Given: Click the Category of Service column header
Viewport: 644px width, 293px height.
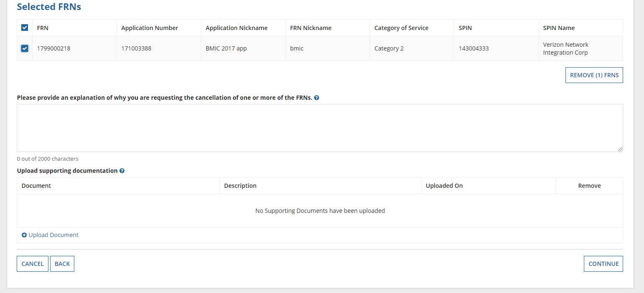Looking at the screenshot, I should coord(401,28).
